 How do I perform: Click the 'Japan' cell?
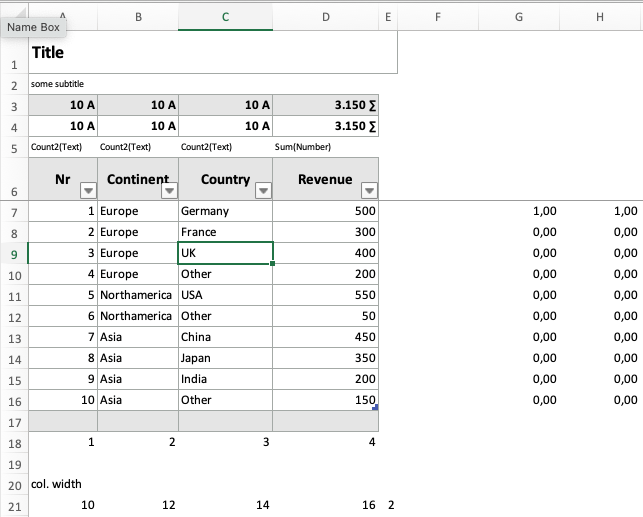[225, 358]
